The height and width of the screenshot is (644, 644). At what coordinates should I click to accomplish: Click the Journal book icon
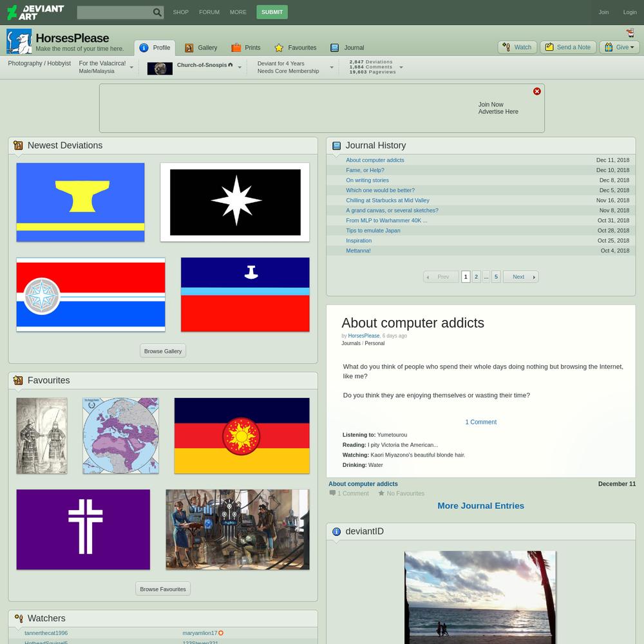point(335,48)
